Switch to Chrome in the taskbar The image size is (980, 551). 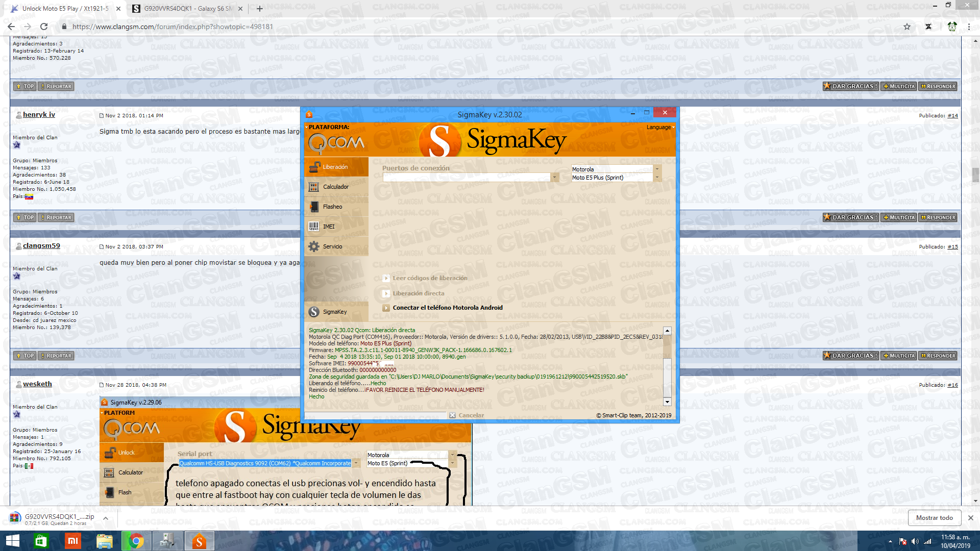click(136, 541)
